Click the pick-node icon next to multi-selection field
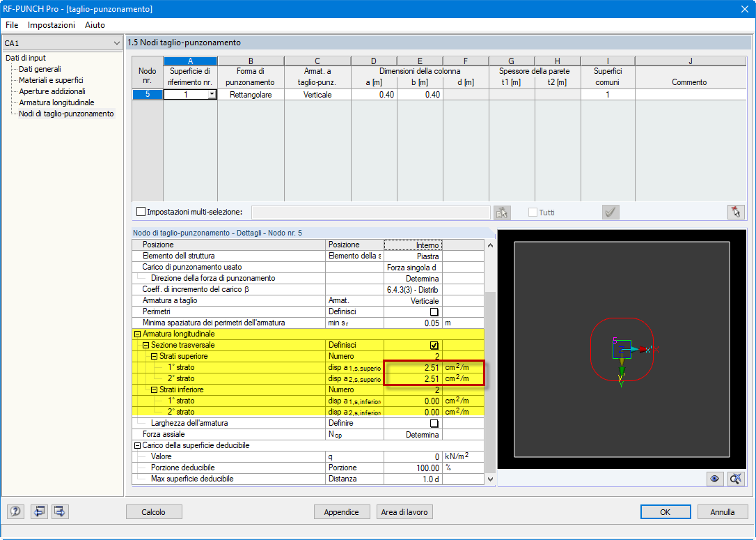The width and height of the screenshot is (756, 540). [502, 213]
